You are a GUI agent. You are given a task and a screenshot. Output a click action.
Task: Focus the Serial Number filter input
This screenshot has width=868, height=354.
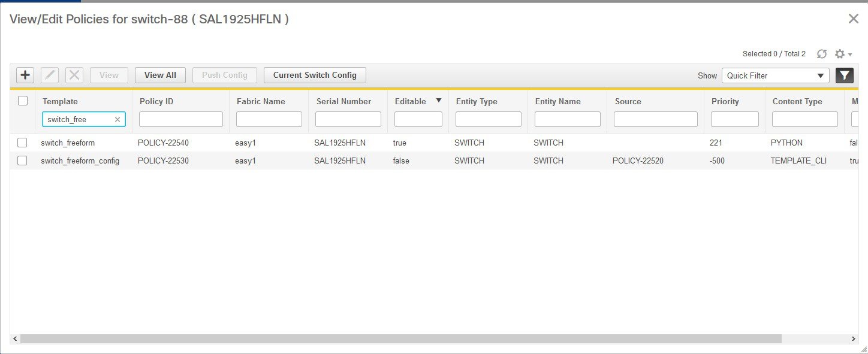[348, 119]
